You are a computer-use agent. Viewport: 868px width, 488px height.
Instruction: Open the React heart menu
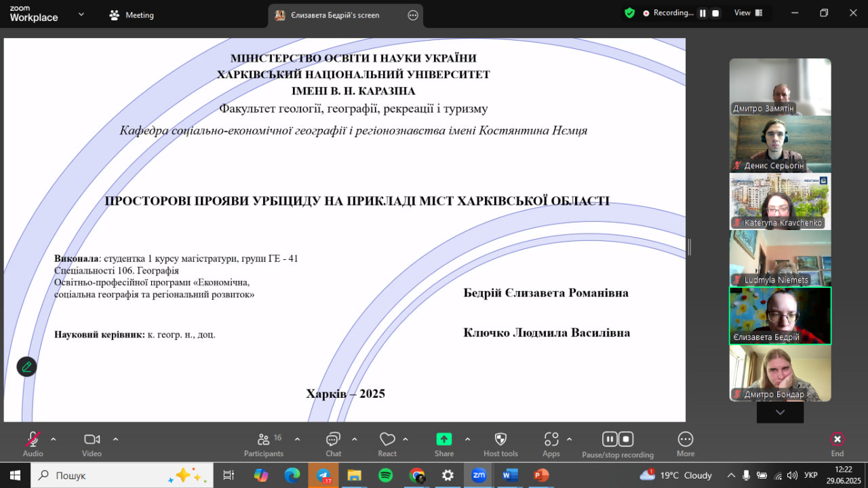[x=387, y=439]
